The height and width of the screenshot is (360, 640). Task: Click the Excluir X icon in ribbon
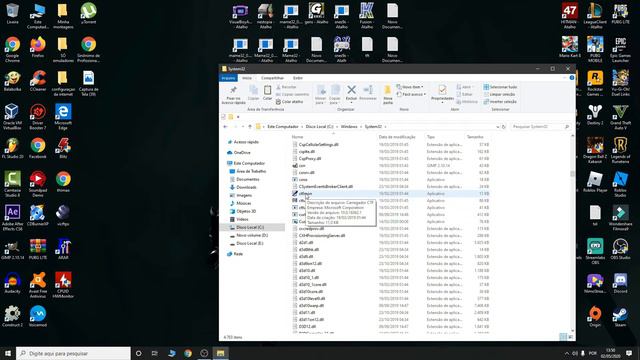tap(351, 89)
